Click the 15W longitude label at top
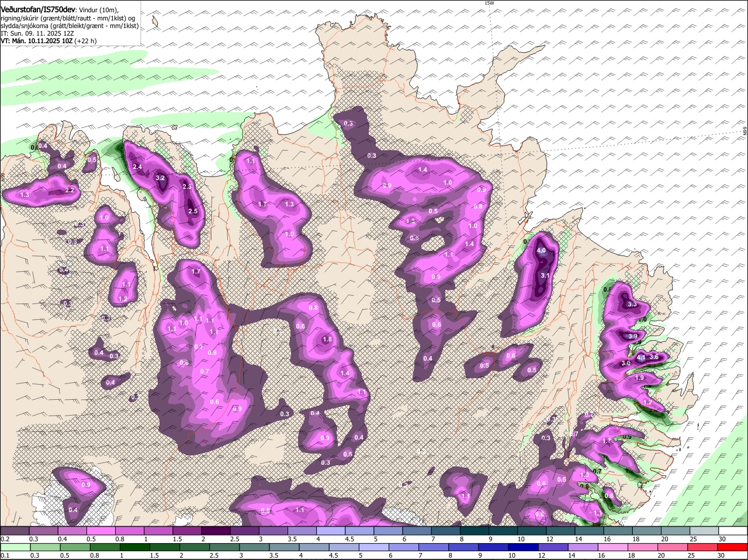The image size is (748, 560). point(489,4)
